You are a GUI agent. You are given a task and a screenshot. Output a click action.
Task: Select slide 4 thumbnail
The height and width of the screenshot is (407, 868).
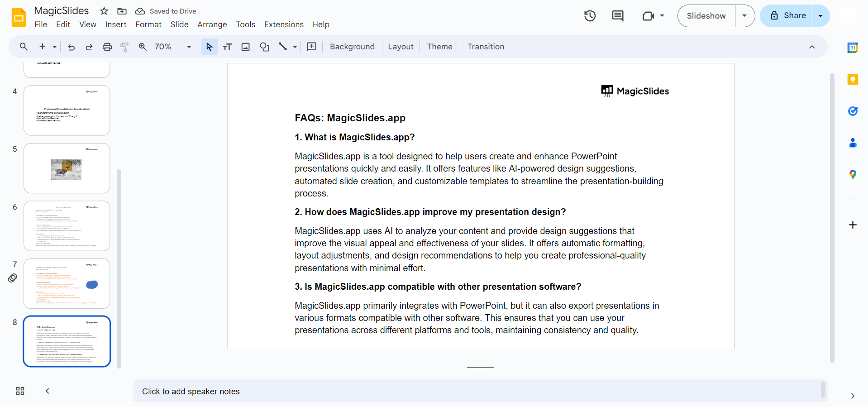[67, 110]
